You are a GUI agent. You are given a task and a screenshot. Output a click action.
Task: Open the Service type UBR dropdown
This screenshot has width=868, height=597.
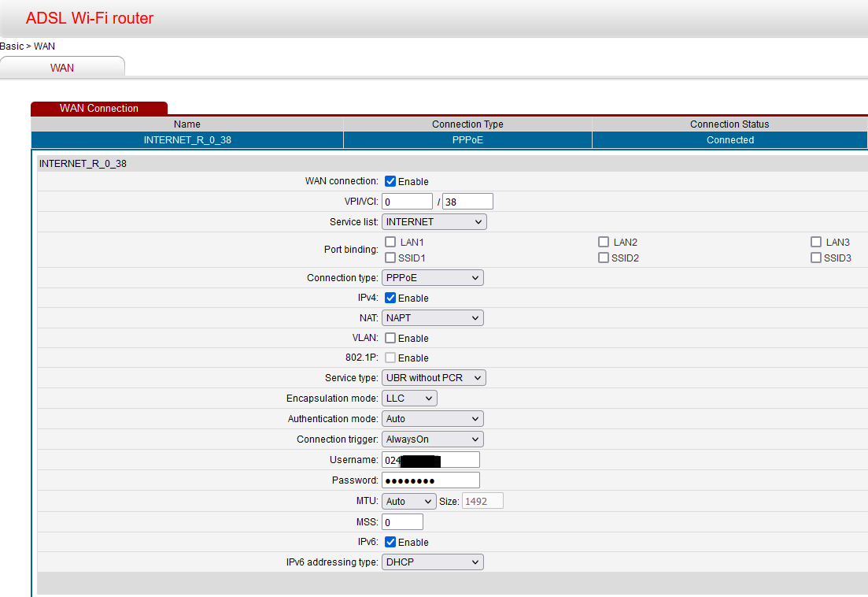pyautogui.click(x=434, y=378)
